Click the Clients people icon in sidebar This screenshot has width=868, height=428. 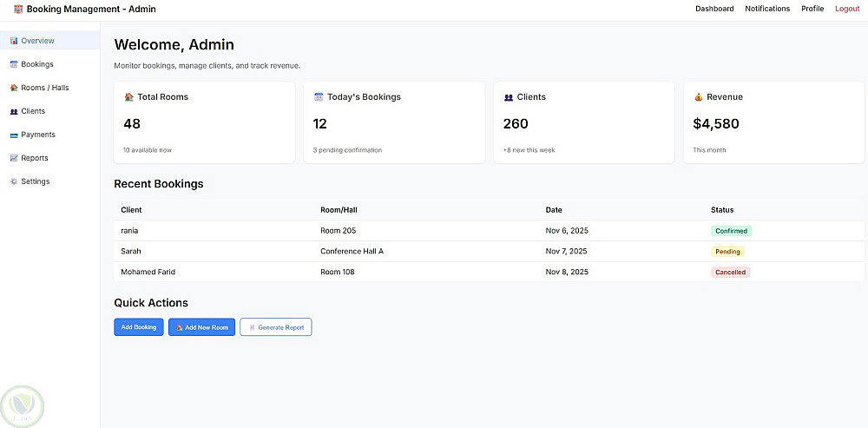14,111
